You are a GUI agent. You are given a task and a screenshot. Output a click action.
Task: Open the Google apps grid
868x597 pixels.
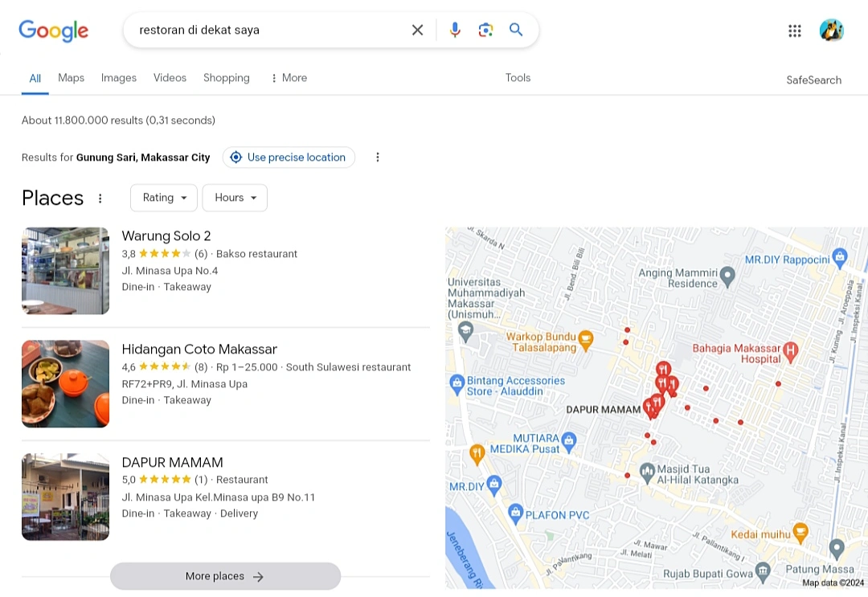coord(795,31)
